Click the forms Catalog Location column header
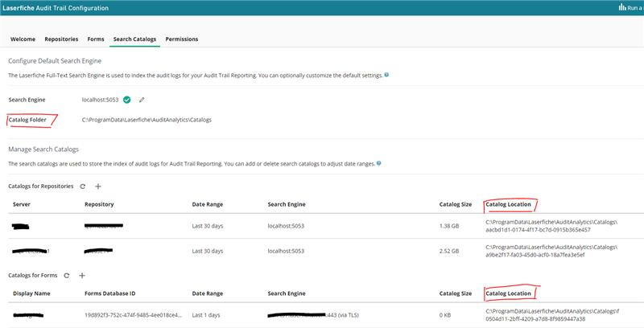 508,293
